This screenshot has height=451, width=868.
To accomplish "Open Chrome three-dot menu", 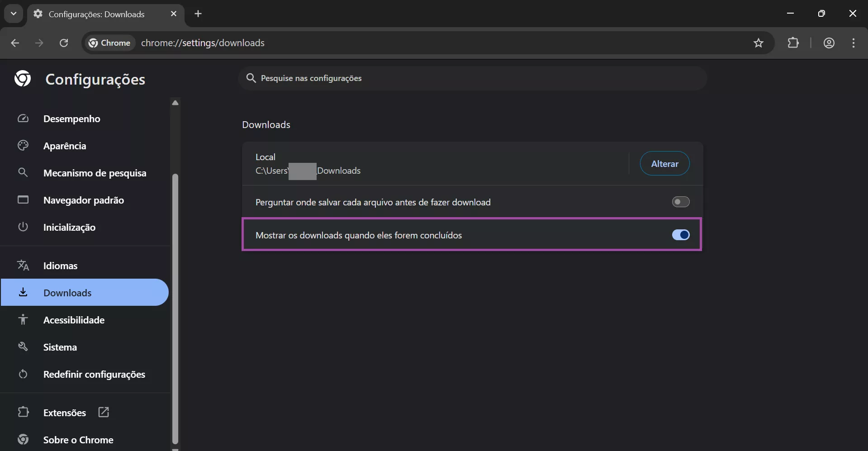I will coord(854,43).
